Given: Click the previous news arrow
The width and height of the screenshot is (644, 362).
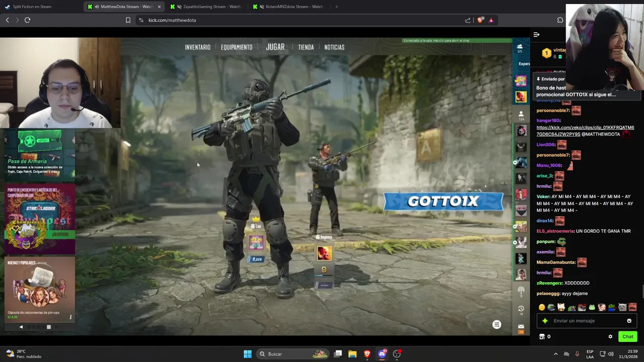Looking at the screenshot, I should click(x=21, y=327).
